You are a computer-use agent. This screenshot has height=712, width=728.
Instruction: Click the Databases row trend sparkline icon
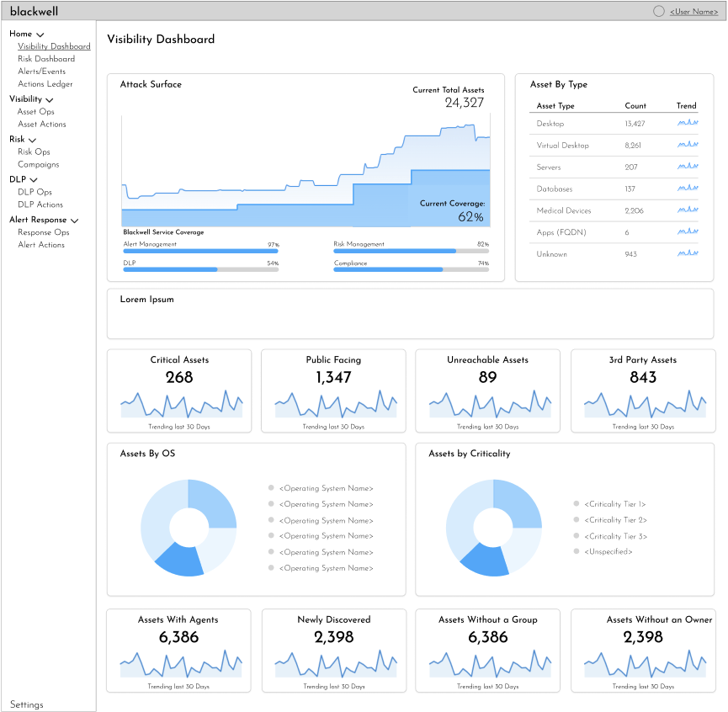click(x=688, y=188)
